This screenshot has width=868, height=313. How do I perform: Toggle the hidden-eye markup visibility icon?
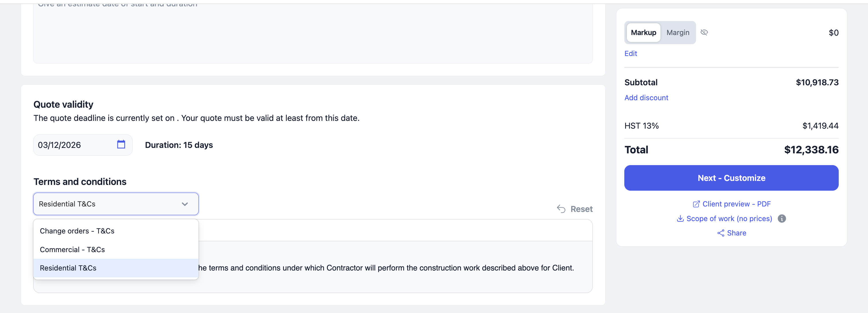point(704,32)
